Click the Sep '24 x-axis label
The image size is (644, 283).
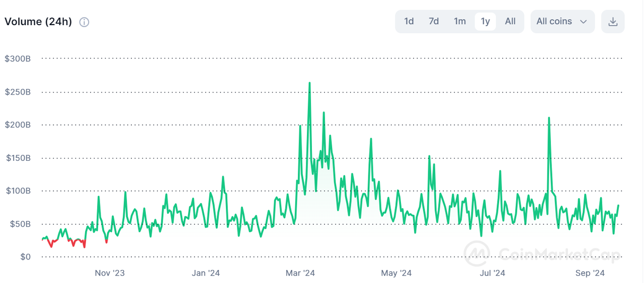(x=590, y=273)
